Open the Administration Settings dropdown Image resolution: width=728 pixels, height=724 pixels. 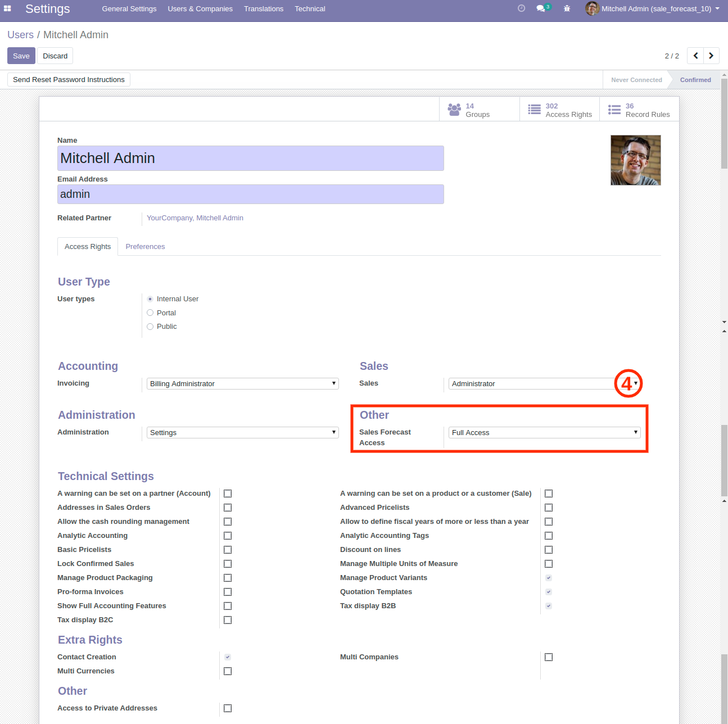(243, 432)
